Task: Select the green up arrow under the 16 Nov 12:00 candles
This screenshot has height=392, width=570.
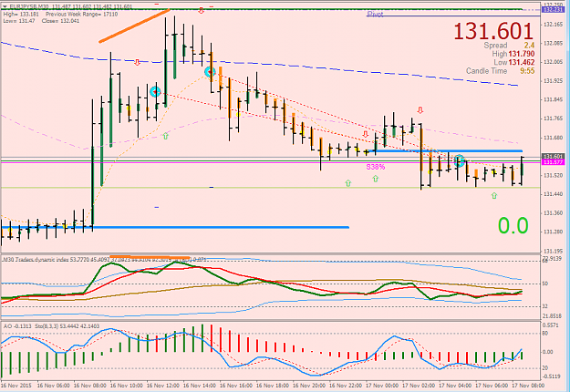Action: [x=166, y=136]
